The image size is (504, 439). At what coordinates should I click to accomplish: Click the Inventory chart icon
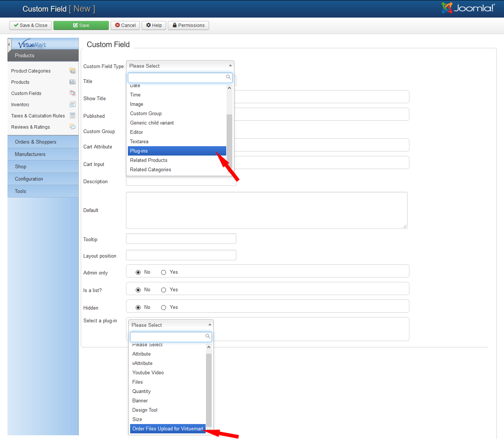[73, 104]
